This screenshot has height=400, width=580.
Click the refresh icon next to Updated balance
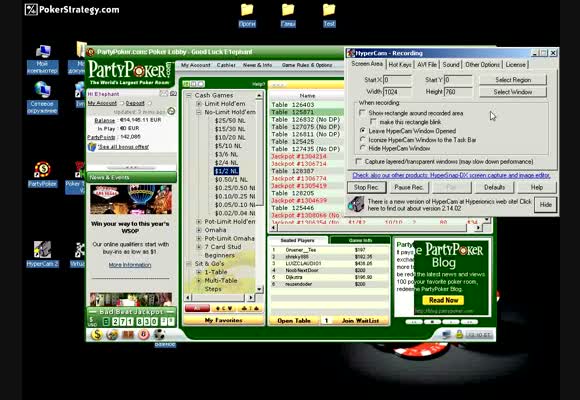point(171,111)
